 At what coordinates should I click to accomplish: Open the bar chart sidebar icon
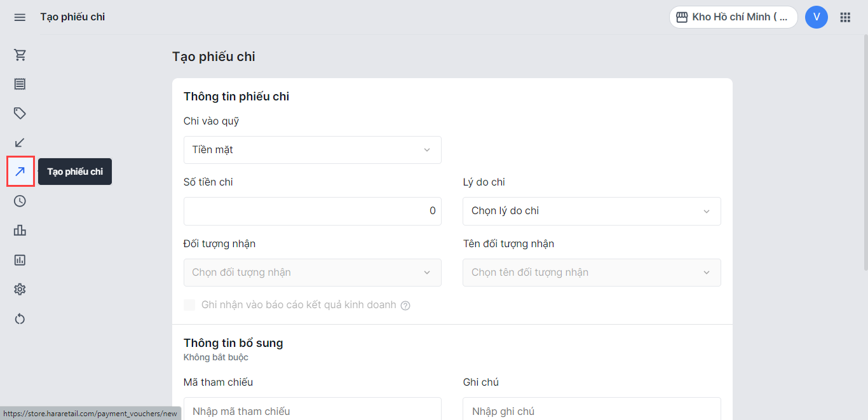coord(20,230)
